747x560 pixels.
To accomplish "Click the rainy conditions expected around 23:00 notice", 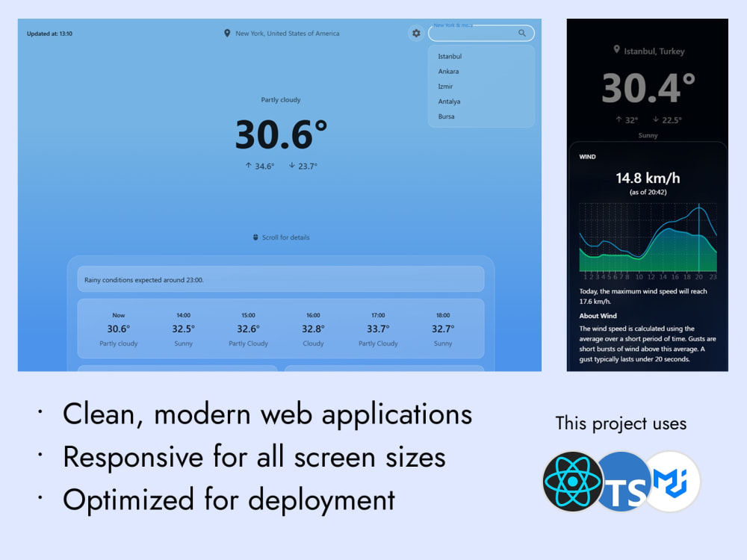I will click(x=281, y=279).
